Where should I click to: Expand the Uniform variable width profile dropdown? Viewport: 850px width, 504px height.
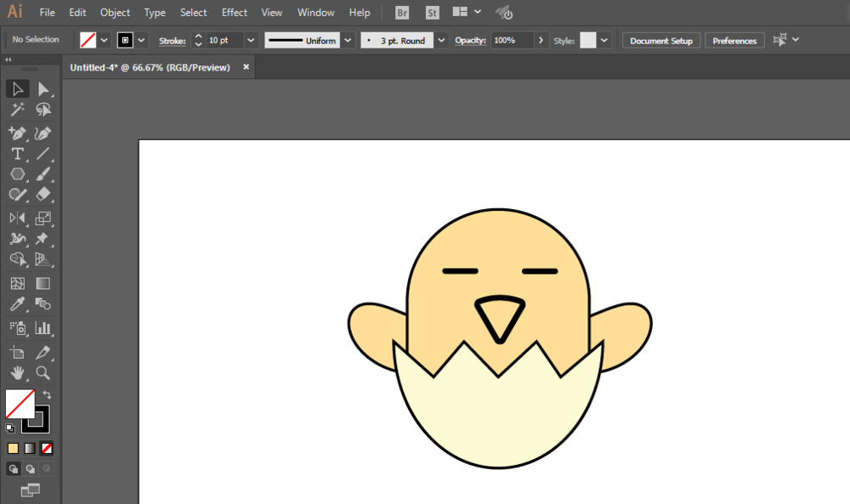348,40
